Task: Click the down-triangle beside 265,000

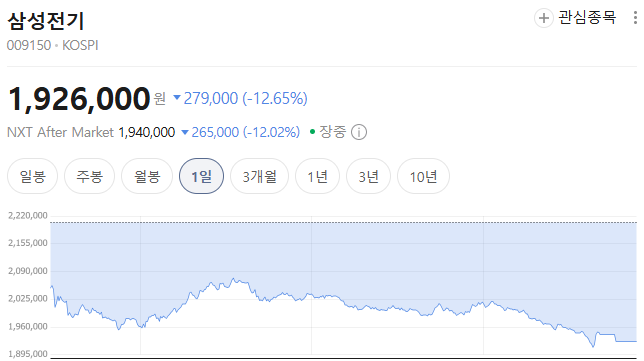Action: [x=185, y=132]
